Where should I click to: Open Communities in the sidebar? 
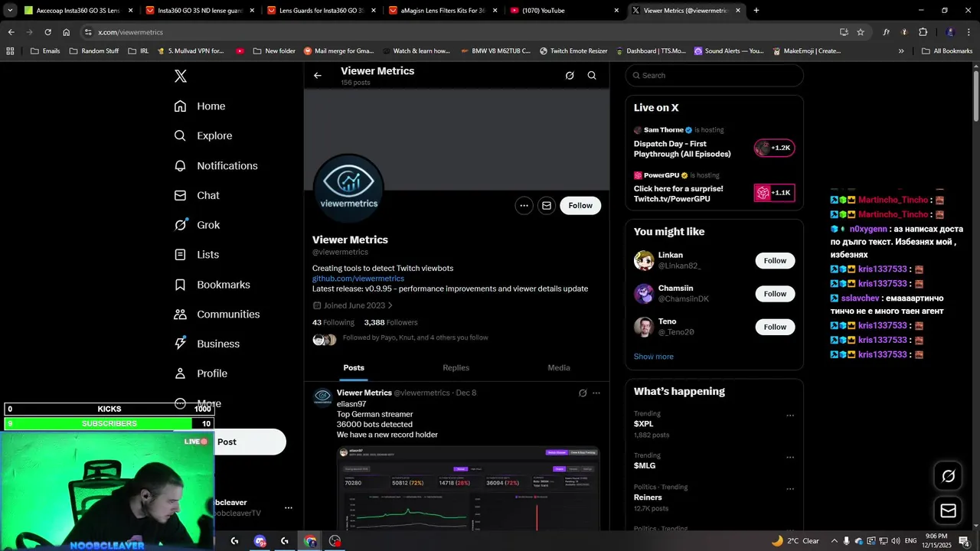point(217,315)
